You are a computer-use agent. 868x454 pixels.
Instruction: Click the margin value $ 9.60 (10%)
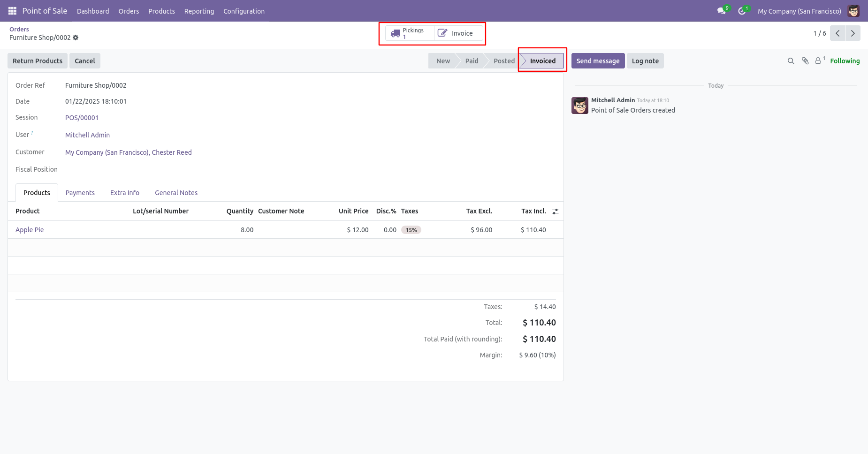point(537,355)
